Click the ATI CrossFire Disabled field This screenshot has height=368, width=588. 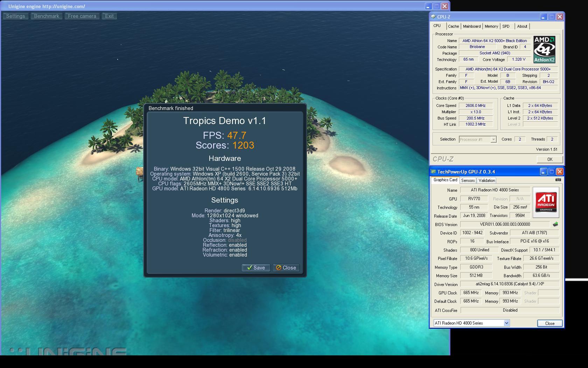click(x=510, y=310)
